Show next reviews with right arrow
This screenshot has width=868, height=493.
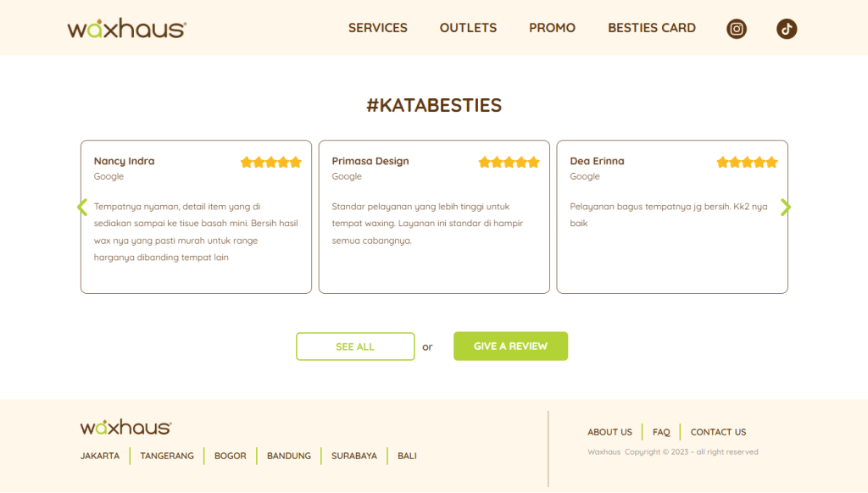click(786, 208)
